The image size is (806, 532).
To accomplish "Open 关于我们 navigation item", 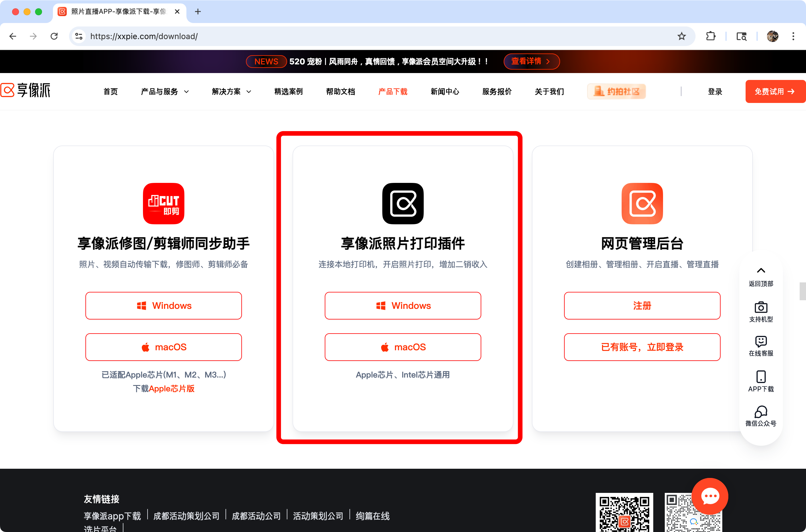I will [549, 92].
